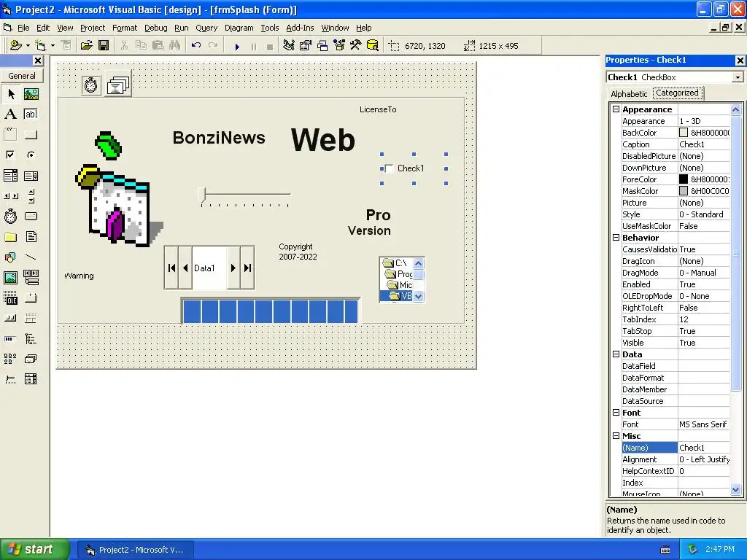The width and height of the screenshot is (747, 560).
Task: Tick the Check1 checkbox on the form
Action: point(389,168)
